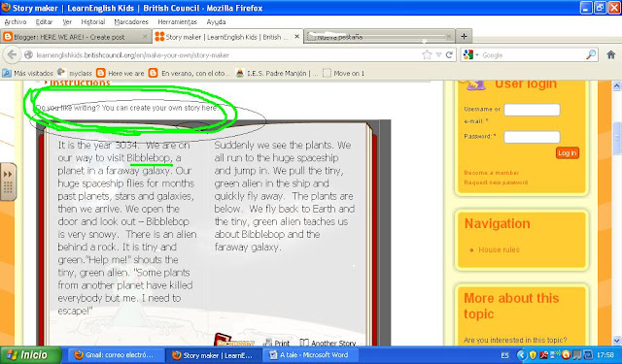This screenshot has height=364, width=622.
Task: Open the Ayuda menu
Action: [x=216, y=22]
